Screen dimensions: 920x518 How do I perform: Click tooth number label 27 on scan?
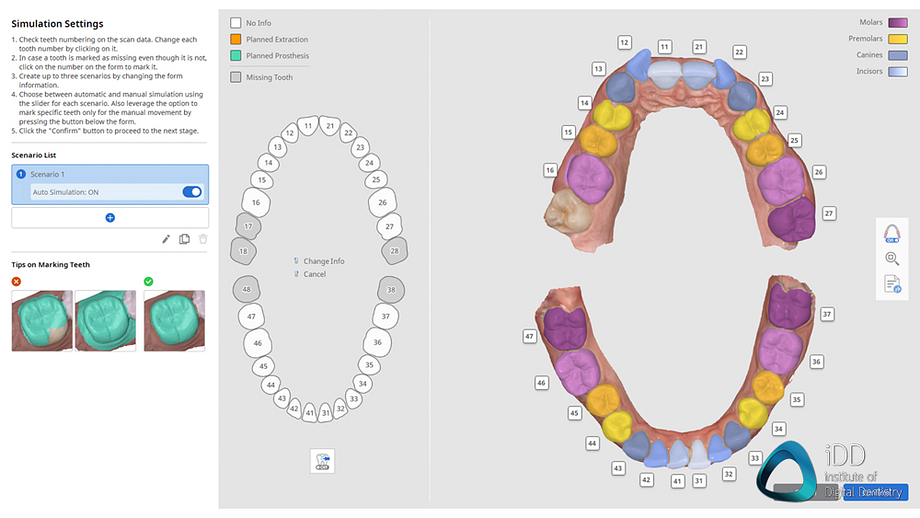pos(828,214)
